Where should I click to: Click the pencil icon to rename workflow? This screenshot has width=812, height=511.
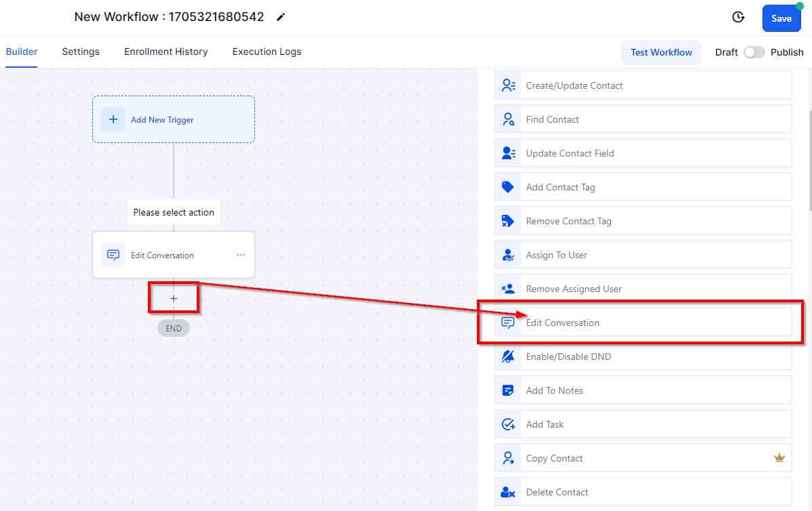coord(281,18)
